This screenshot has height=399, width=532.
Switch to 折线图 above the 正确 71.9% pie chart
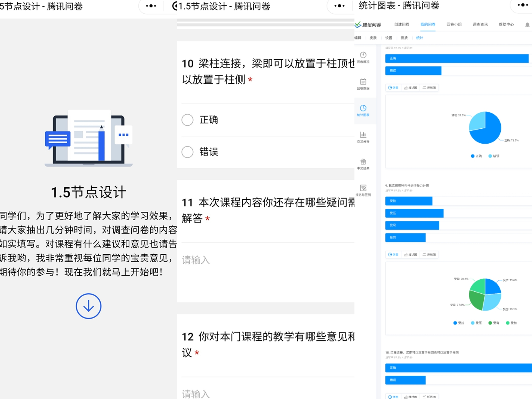click(x=429, y=88)
